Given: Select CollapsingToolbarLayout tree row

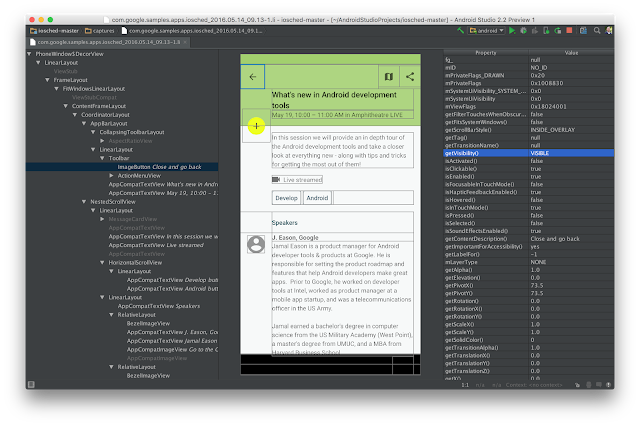Looking at the screenshot, I should click(x=131, y=132).
